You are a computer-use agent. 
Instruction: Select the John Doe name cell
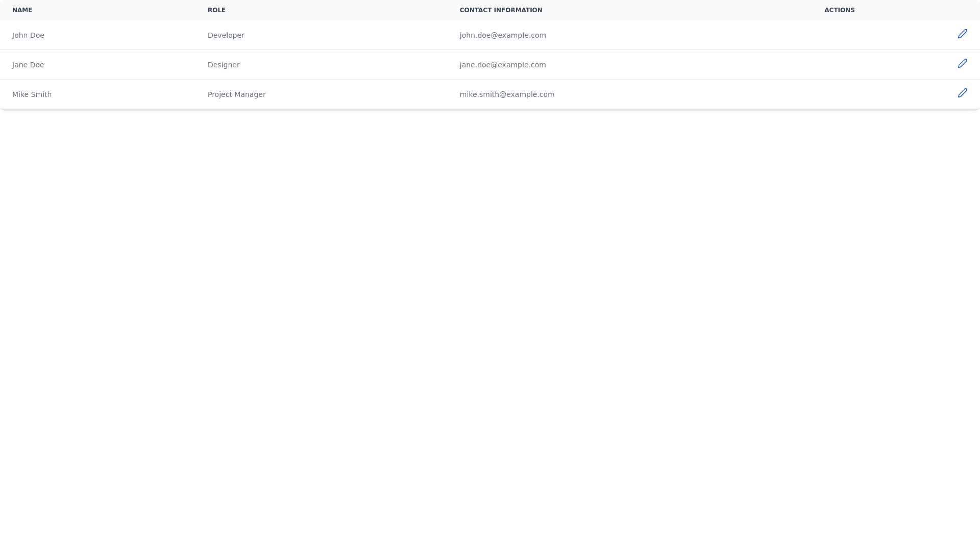[28, 35]
